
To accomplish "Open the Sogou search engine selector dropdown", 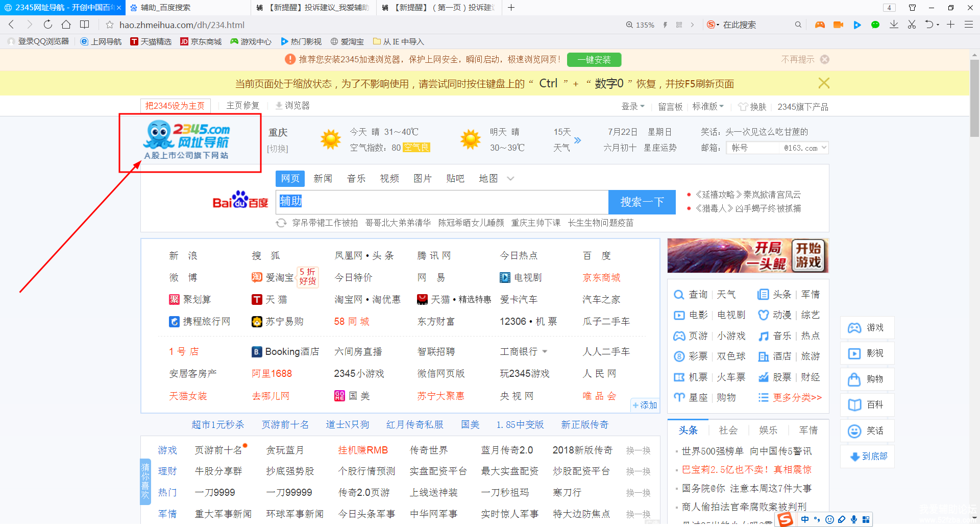I will coord(714,25).
